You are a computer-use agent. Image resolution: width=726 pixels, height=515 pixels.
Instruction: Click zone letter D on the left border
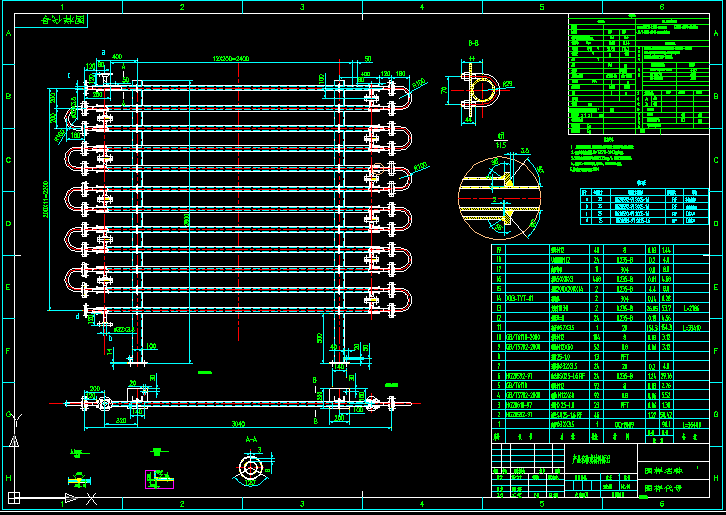[x=8, y=224]
